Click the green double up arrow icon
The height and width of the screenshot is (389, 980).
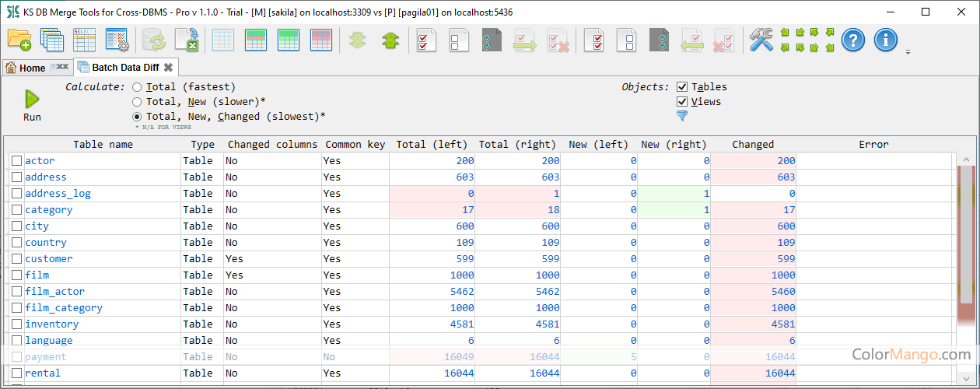[390, 40]
